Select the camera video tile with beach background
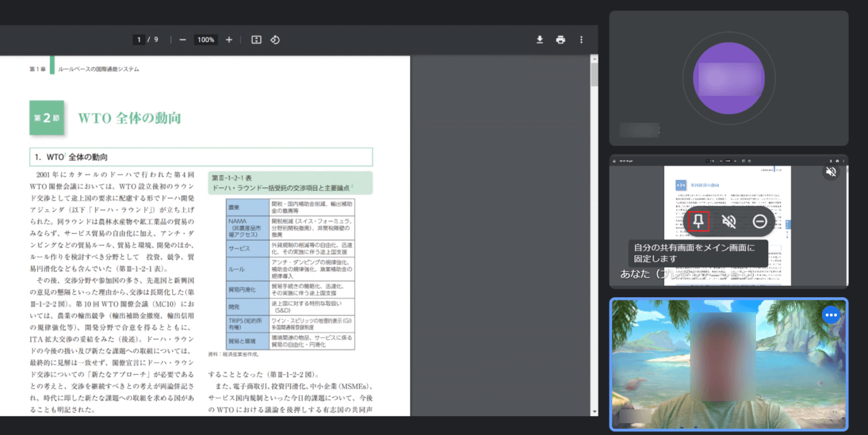 (728, 364)
